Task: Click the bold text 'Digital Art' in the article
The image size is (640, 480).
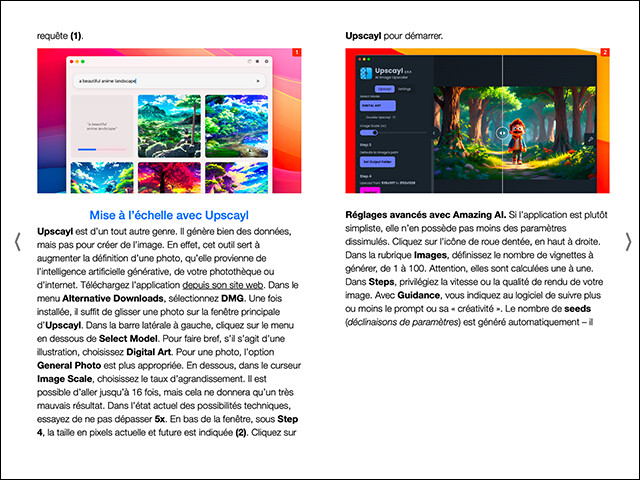Action: tap(149, 352)
